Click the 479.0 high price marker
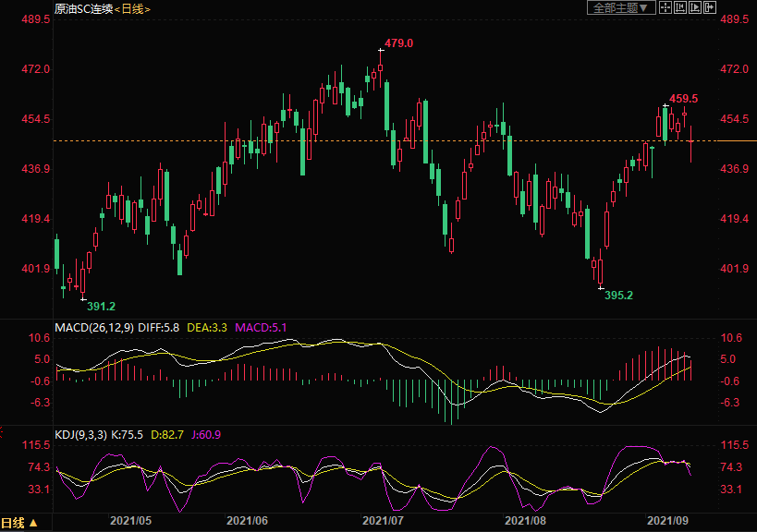757x532 pixels. [399, 43]
